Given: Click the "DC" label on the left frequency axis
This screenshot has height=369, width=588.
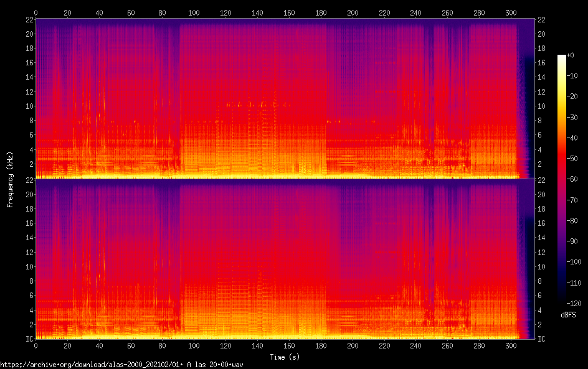Looking at the screenshot, I should (x=29, y=339).
